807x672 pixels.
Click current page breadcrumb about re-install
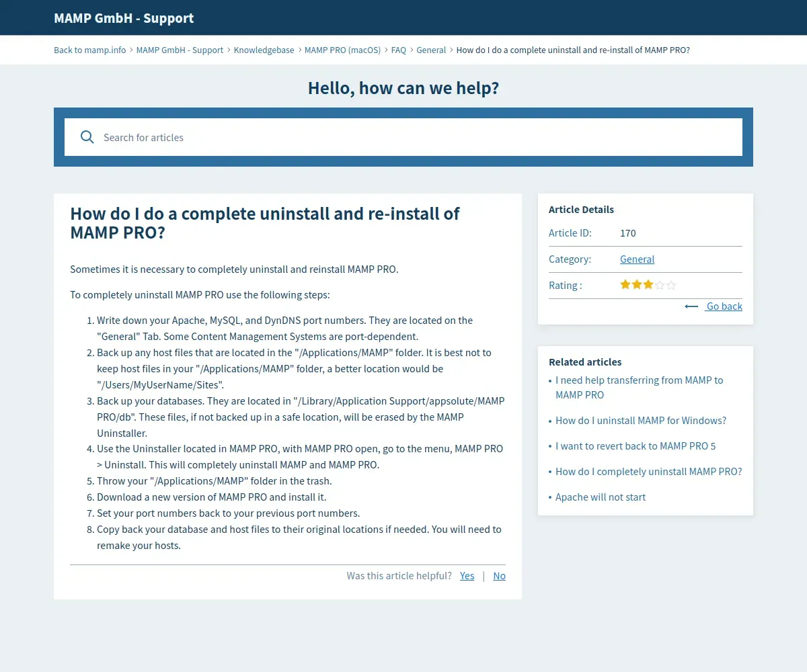pos(573,50)
